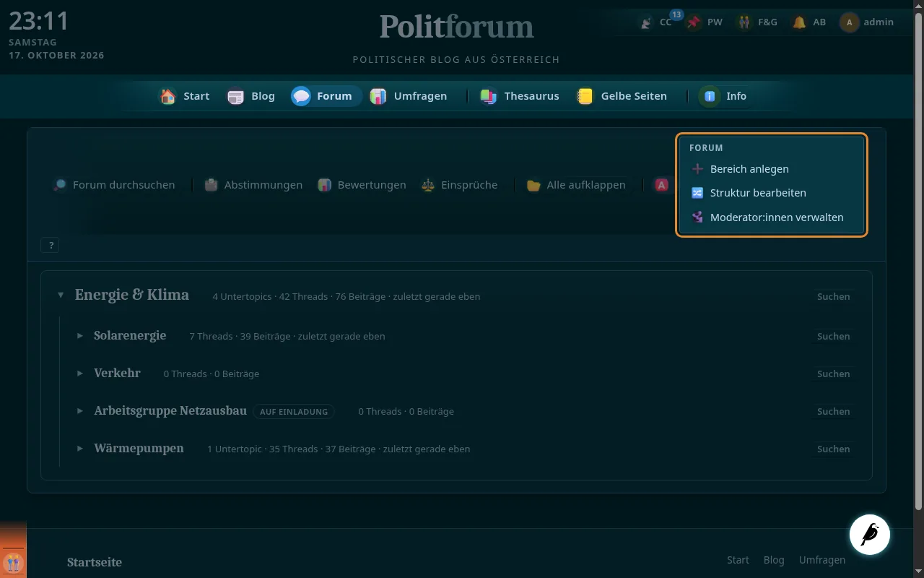
Task: Open the Forum durchsuchen link
Action: coord(114,185)
